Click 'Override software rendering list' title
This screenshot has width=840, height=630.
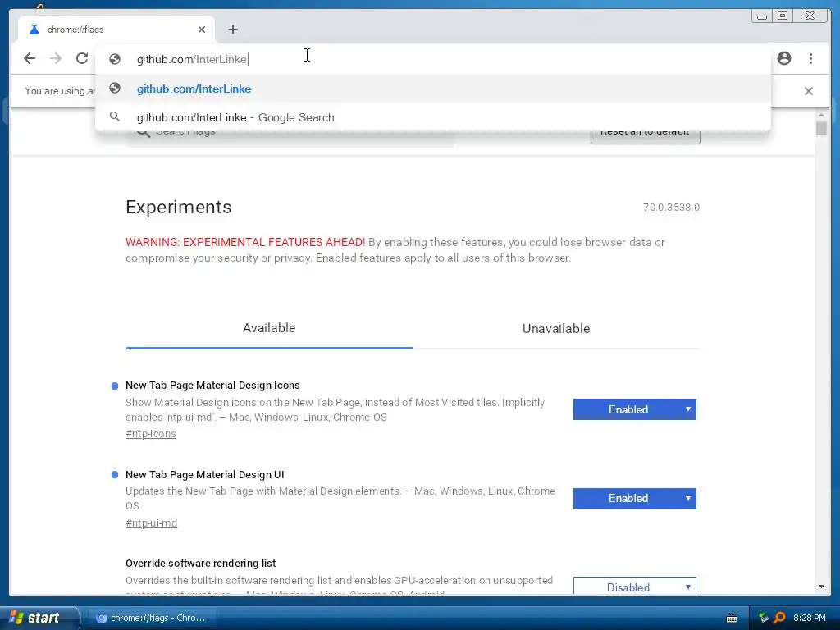[200, 563]
